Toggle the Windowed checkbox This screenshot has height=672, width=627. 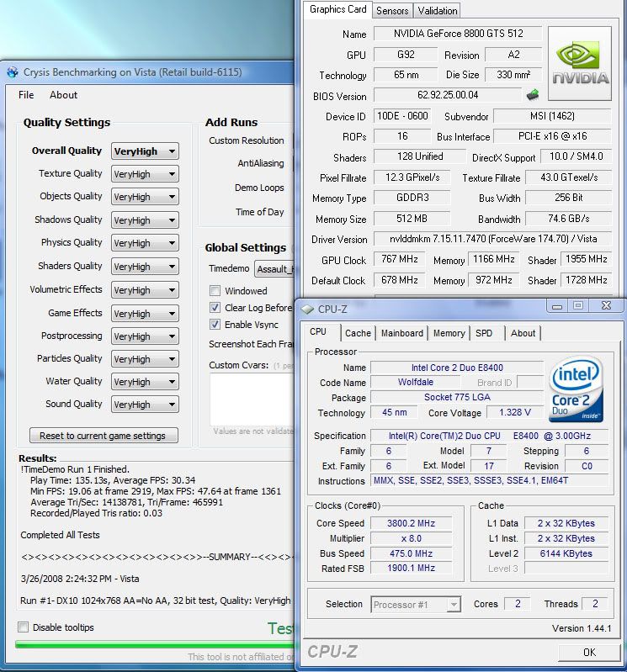point(215,291)
